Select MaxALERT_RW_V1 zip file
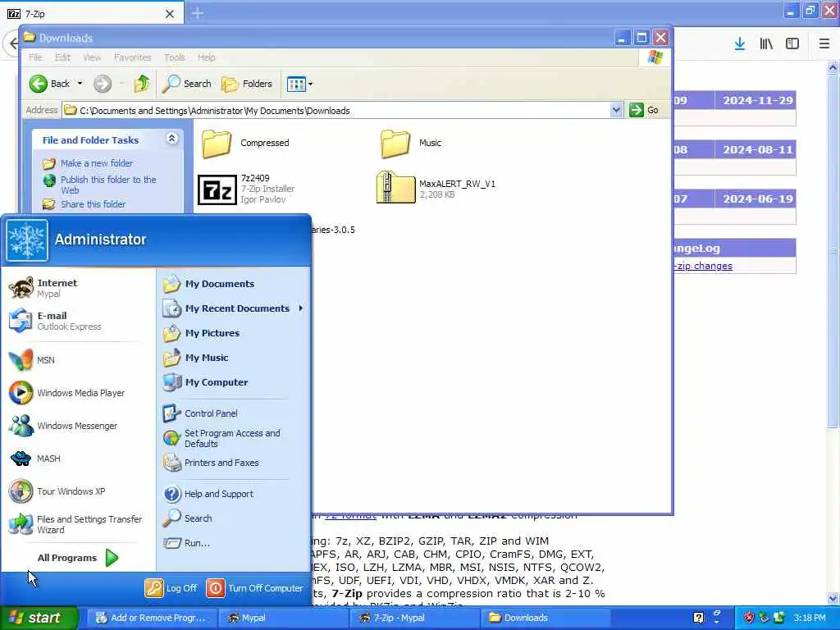The height and width of the screenshot is (630, 840). point(436,188)
